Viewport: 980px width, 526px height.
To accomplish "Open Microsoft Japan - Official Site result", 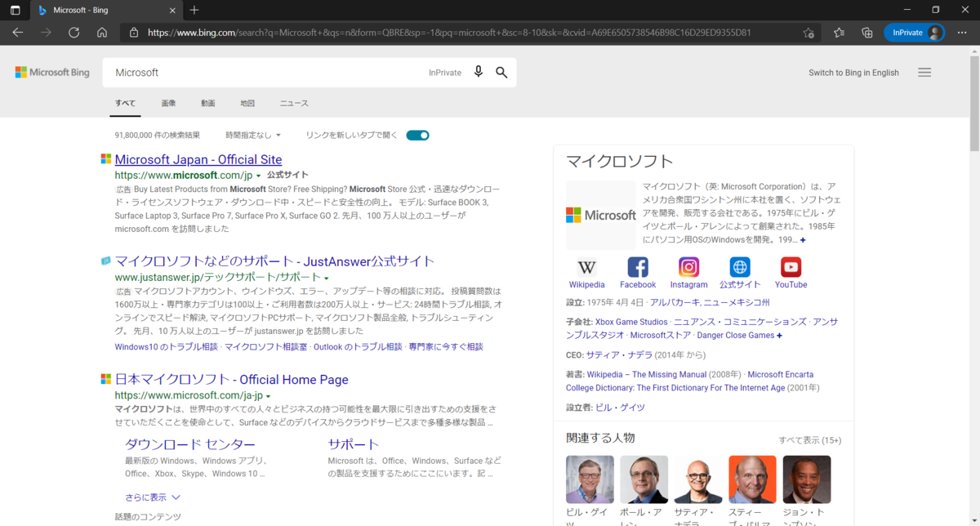I will tap(198, 159).
